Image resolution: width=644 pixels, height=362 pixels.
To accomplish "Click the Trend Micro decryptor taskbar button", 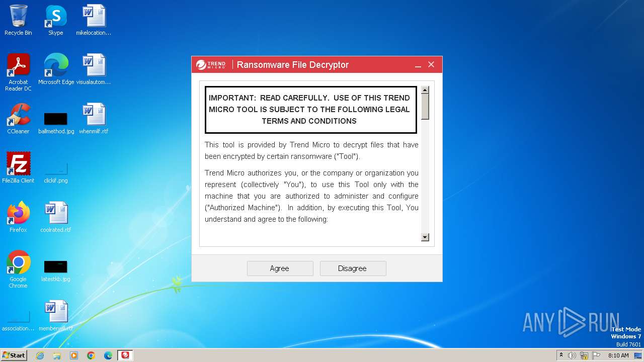I will coord(125,355).
